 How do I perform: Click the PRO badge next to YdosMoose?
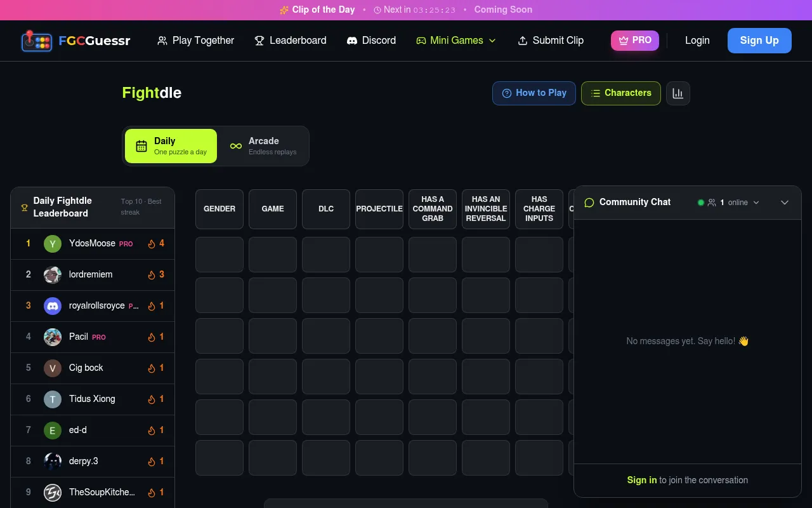pos(126,244)
